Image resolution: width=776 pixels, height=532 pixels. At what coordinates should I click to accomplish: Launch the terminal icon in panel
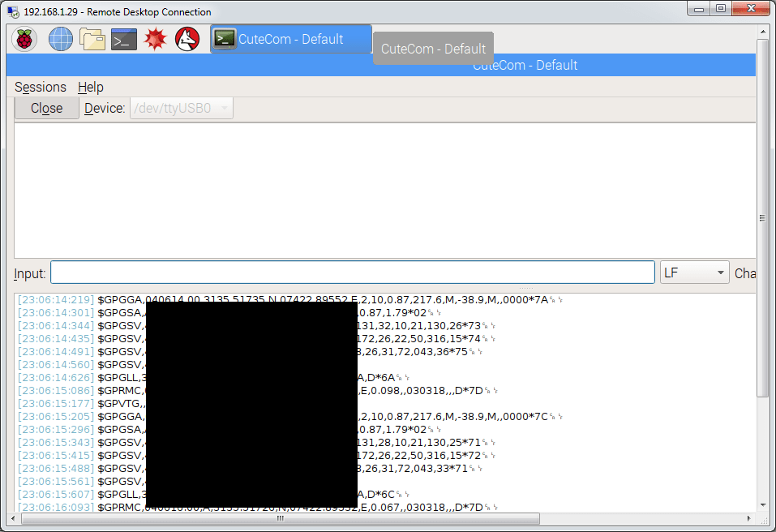(124, 40)
